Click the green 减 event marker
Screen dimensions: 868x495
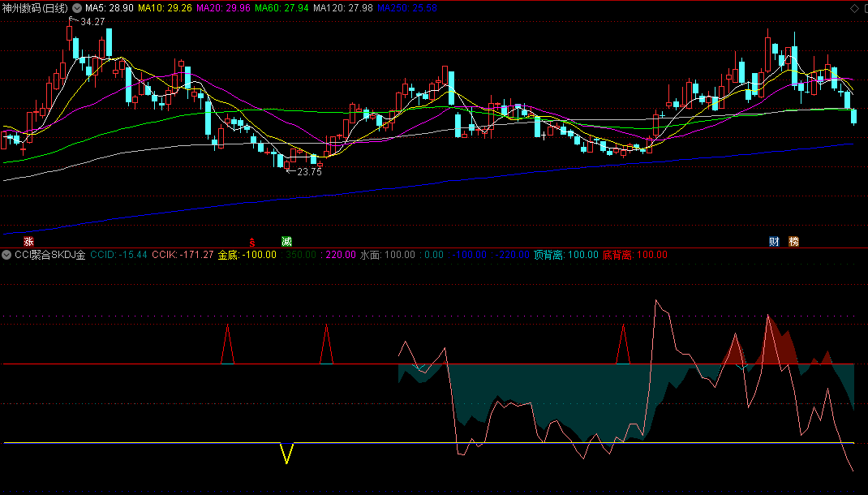(286, 241)
